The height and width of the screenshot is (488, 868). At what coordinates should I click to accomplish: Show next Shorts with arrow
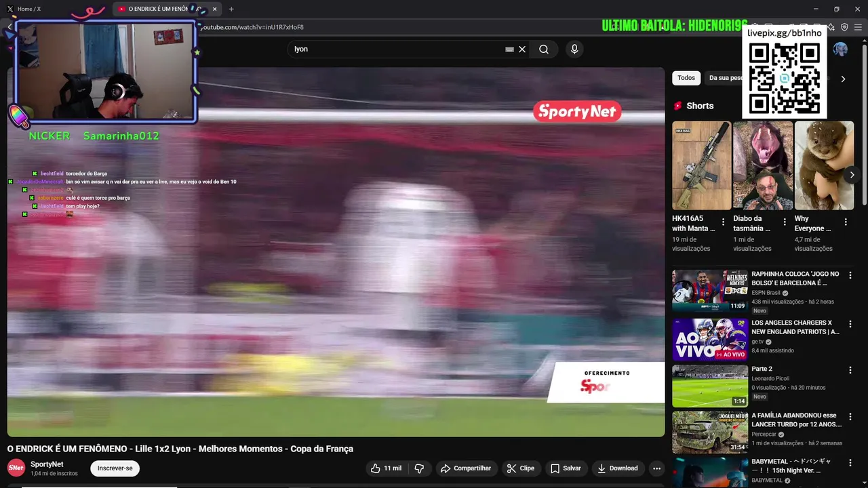click(x=852, y=175)
